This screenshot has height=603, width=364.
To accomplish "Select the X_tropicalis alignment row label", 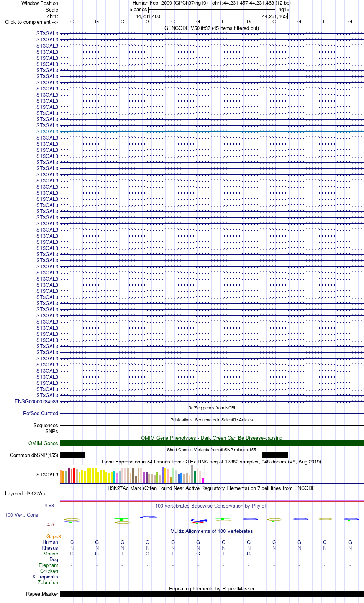I will point(45,577).
